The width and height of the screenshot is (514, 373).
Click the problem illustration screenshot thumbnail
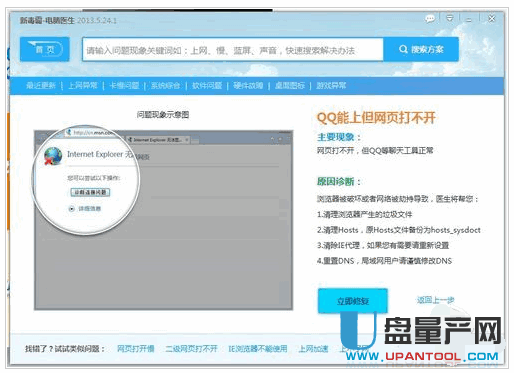coord(163,220)
